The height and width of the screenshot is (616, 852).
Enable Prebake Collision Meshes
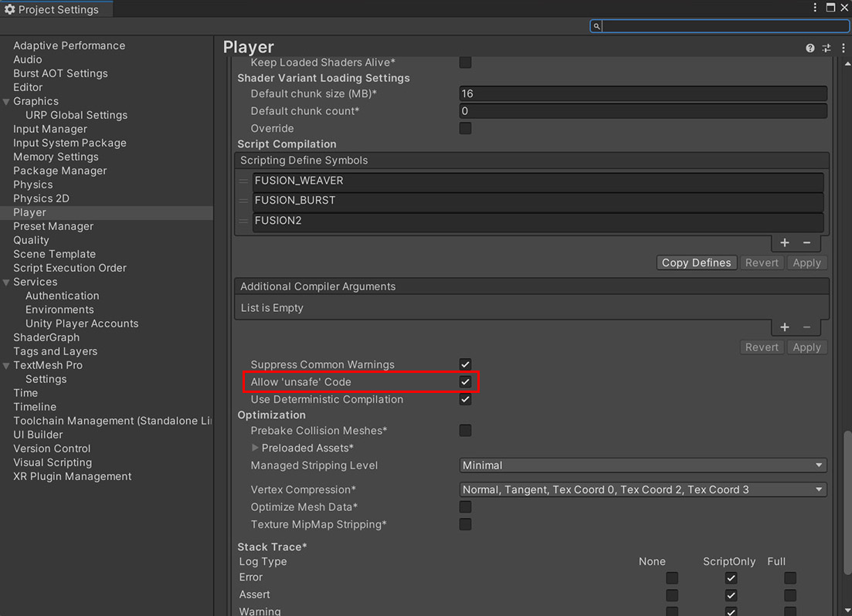(465, 430)
